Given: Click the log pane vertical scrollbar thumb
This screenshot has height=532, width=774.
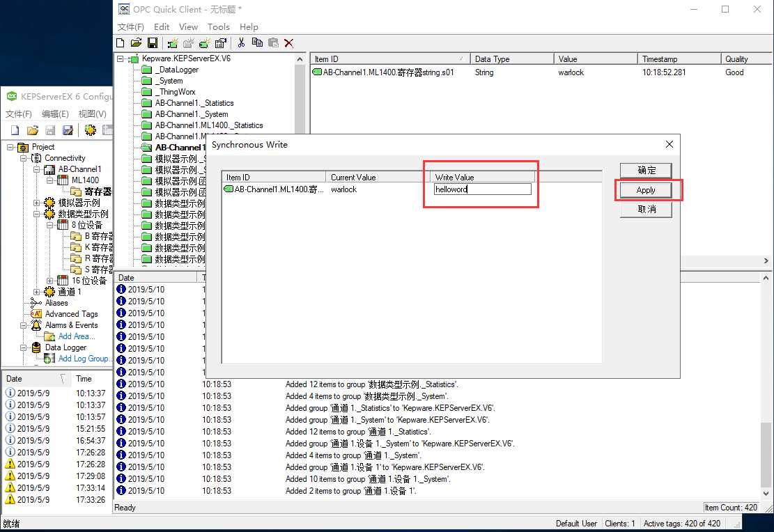Looking at the screenshot, I should coord(766,454).
